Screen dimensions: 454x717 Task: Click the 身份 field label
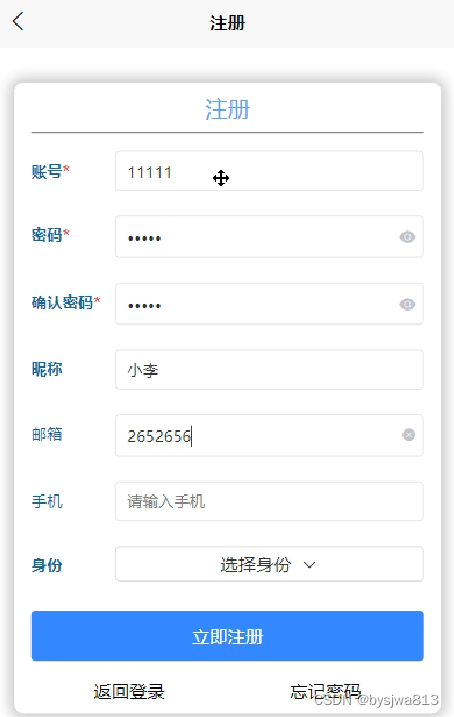pyautogui.click(x=47, y=565)
